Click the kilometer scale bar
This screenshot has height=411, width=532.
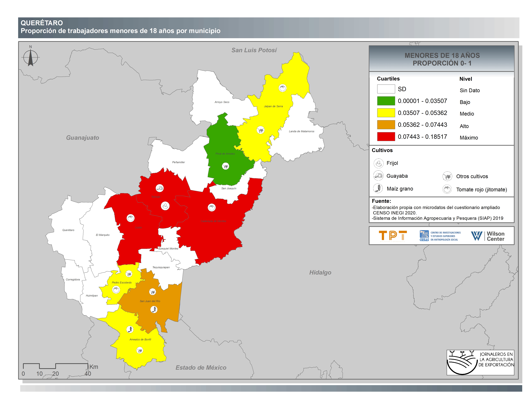tap(55, 366)
